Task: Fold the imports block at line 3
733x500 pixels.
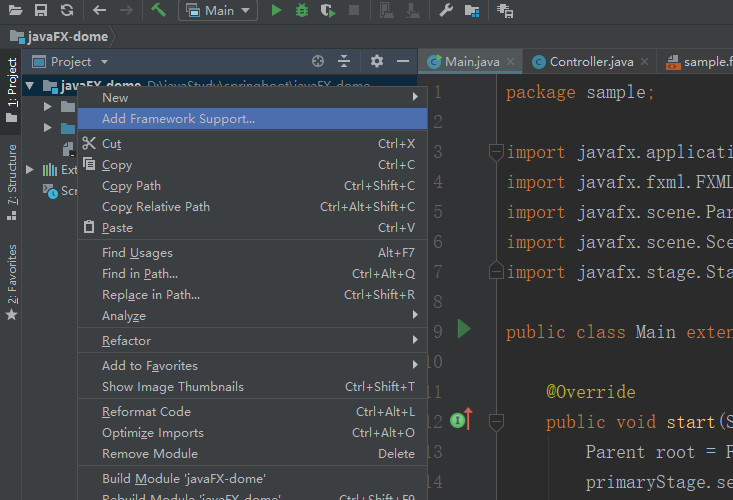Action: click(496, 152)
